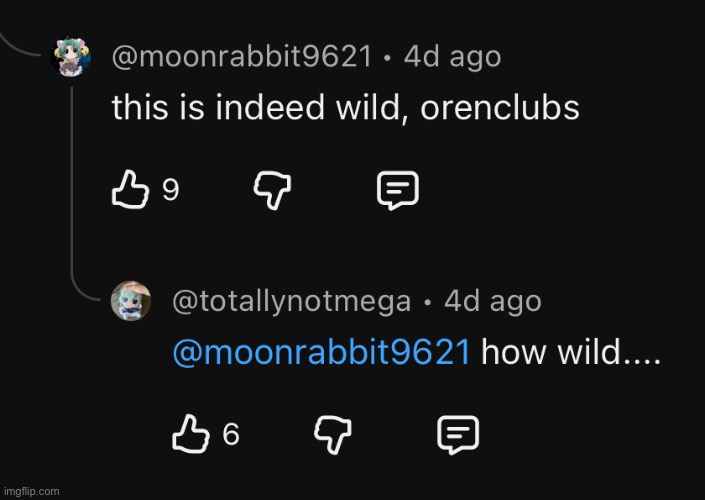
Task: Click the like count of 9
Action: pyautogui.click(x=171, y=189)
